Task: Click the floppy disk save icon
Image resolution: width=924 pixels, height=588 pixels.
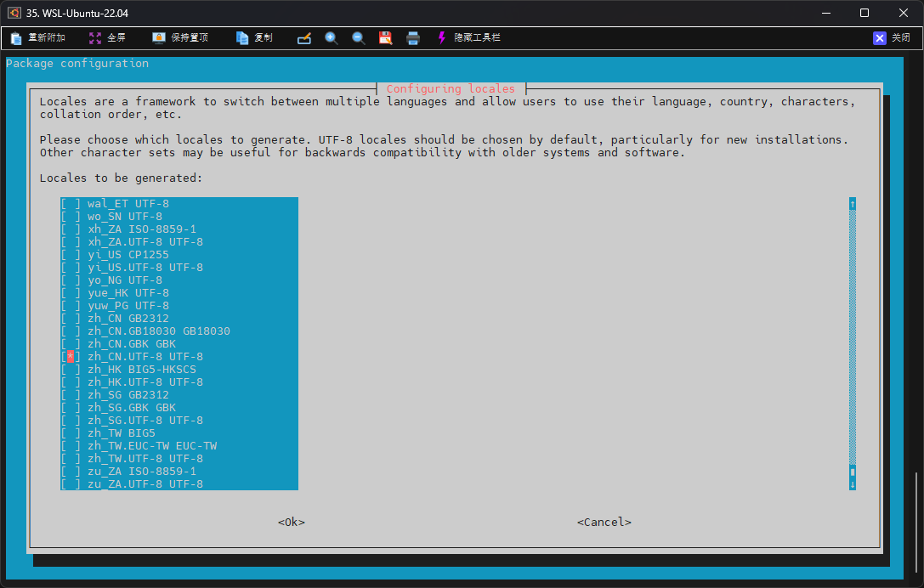Action: click(385, 38)
